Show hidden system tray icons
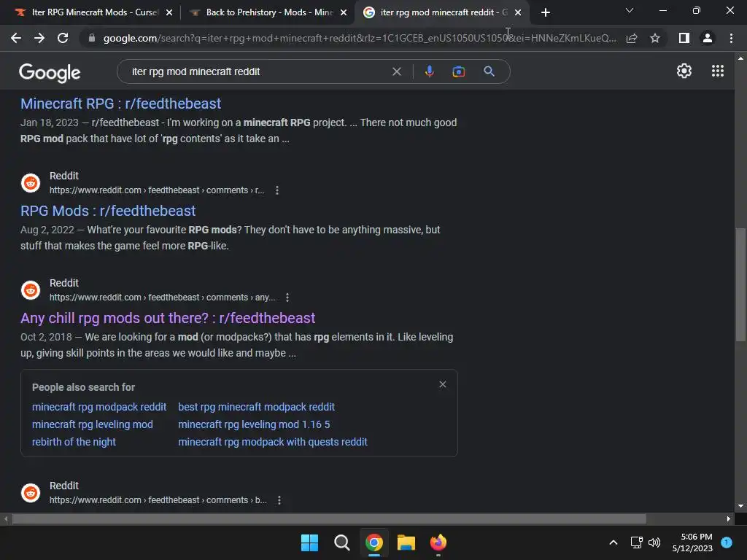The width and height of the screenshot is (747, 560). [x=613, y=542]
